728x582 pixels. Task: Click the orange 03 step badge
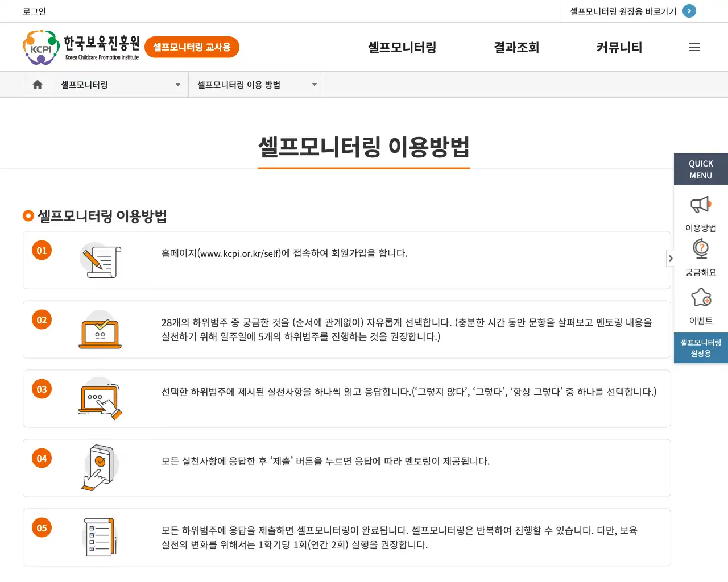tap(42, 389)
